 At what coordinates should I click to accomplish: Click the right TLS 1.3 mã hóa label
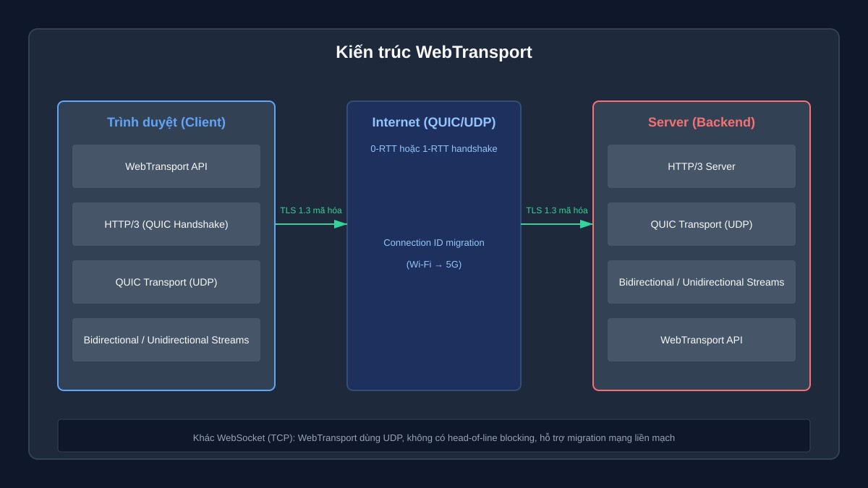[557, 210]
